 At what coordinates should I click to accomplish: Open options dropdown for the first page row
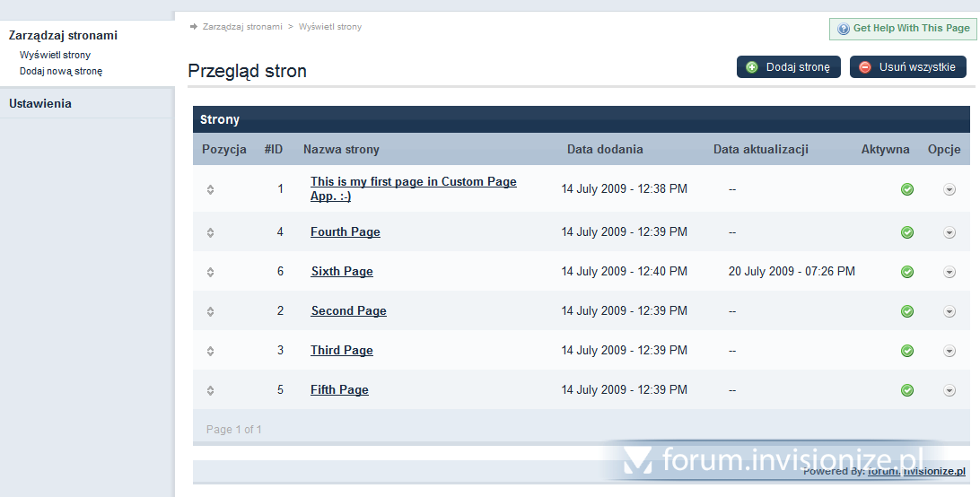pyautogui.click(x=949, y=189)
